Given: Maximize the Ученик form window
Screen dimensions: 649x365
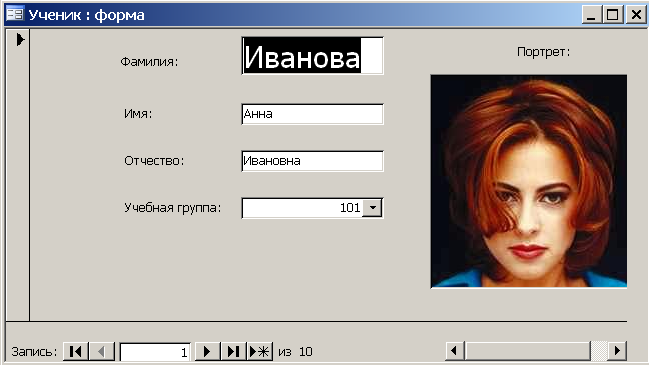Looking at the screenshot, I should click(613, 15).
